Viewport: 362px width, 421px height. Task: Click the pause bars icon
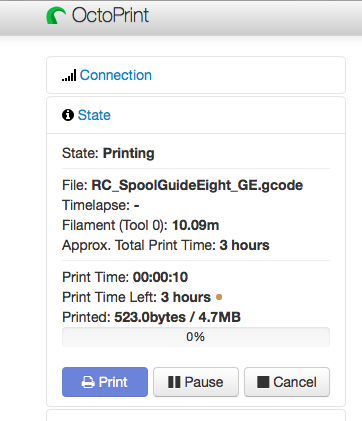point(174,382)
